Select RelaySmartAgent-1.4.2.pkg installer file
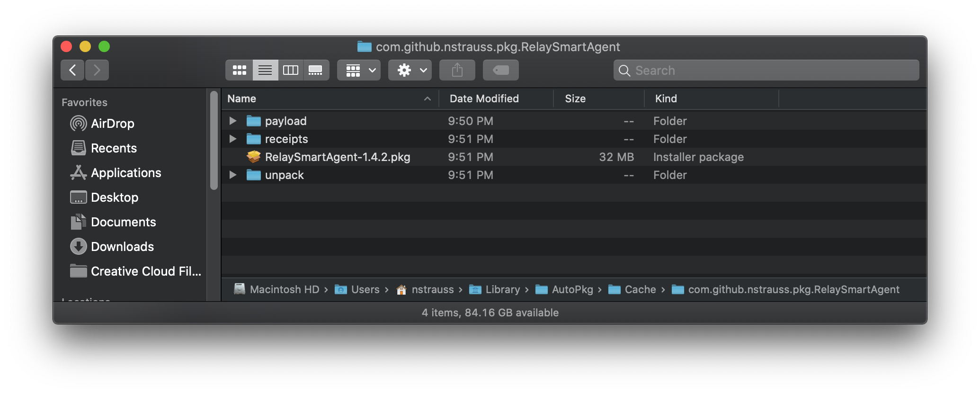The width and height of the screenshot is (980, 394). point(337,157)
